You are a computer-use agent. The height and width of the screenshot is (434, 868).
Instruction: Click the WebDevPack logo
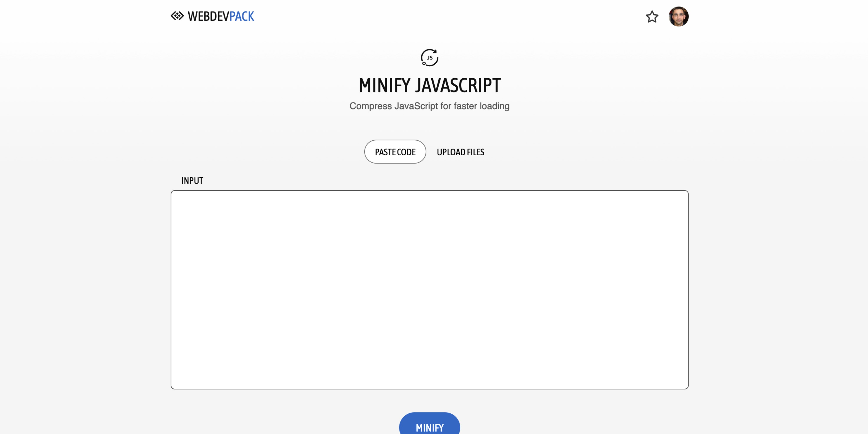point(212,16)
